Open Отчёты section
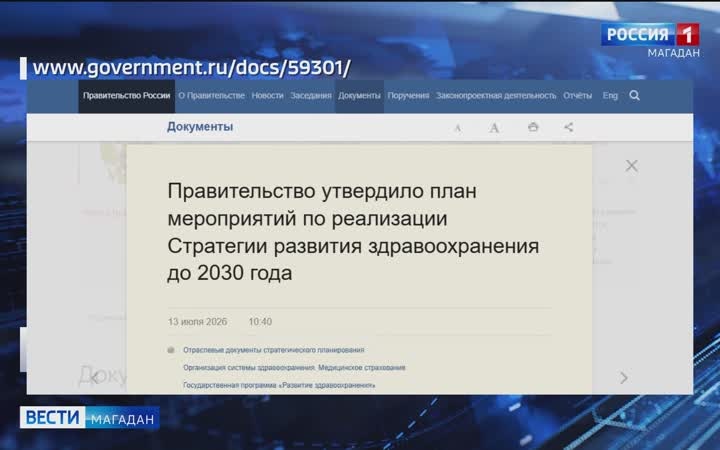720x450 pixels. click(578, 96)
